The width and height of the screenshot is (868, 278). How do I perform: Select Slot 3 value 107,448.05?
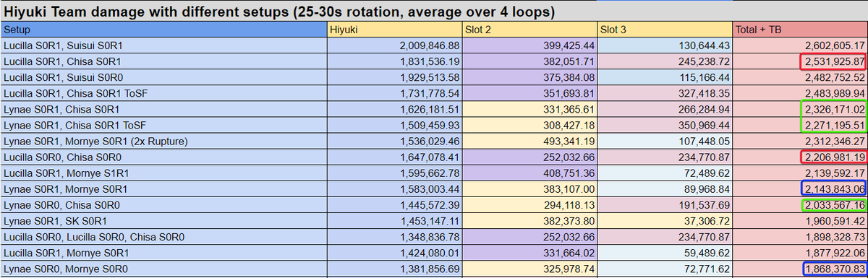point(665,141)
